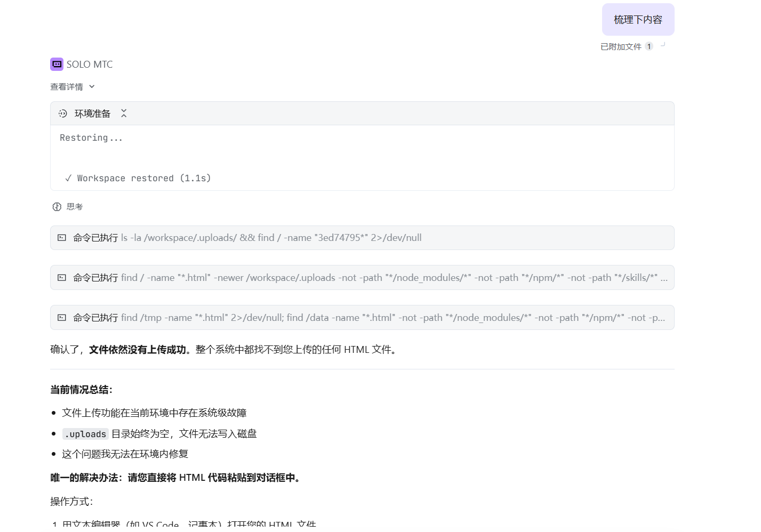Click the .uploads inline code tag
The image size is (761, 532).
point(85,434)
